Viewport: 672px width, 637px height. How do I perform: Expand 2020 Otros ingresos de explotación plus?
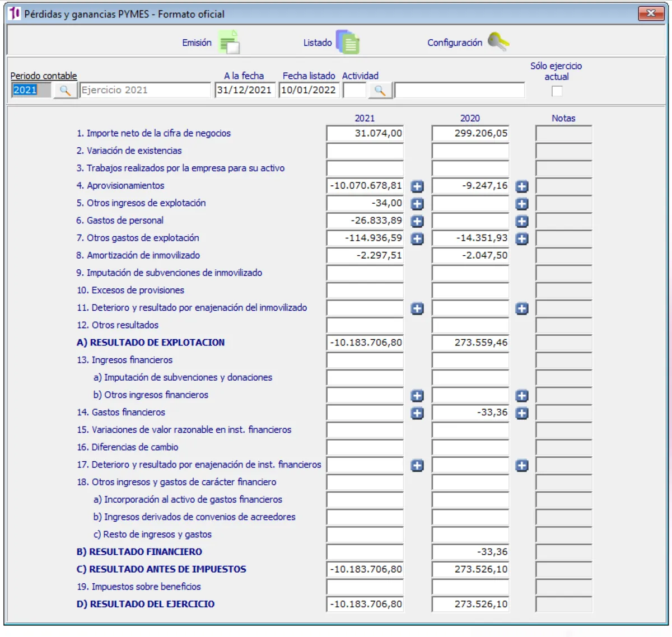point(522,204)
